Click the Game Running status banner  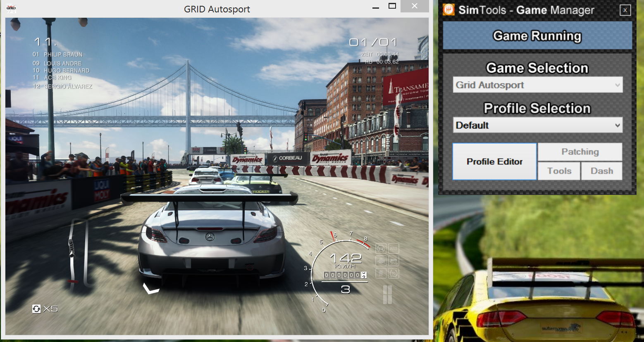tap(537, 36)
